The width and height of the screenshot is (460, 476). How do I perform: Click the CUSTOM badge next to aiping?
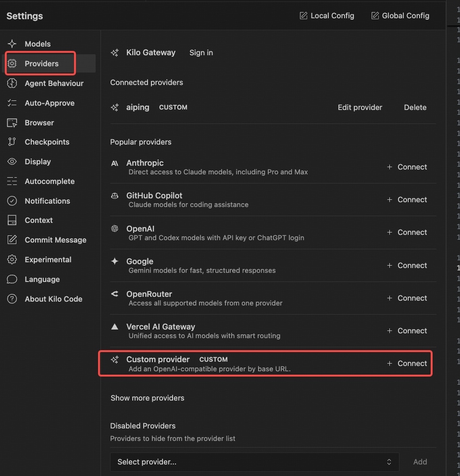pos(173,108)
